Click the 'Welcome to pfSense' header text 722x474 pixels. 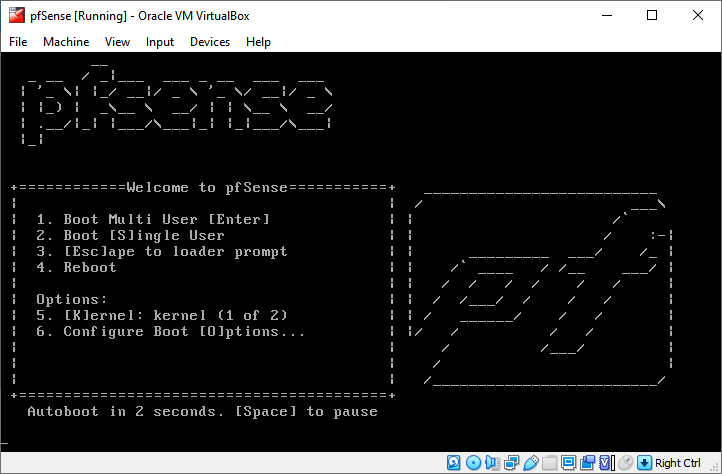(207, 187)
